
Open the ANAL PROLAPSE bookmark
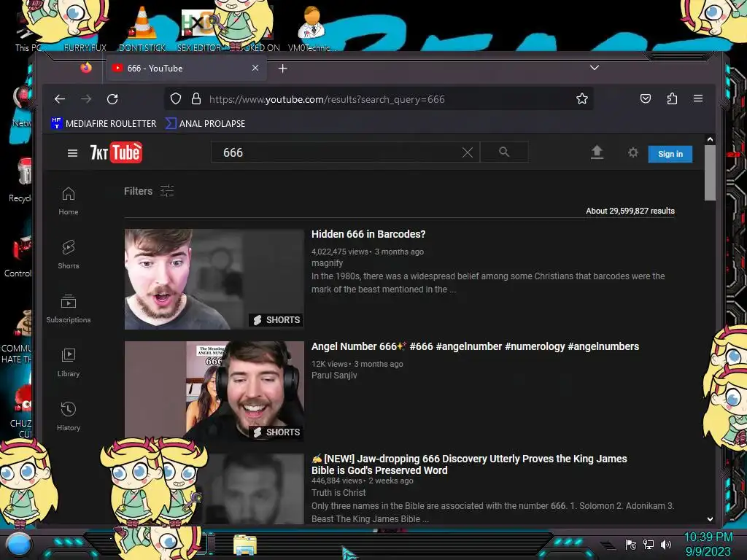205,123
